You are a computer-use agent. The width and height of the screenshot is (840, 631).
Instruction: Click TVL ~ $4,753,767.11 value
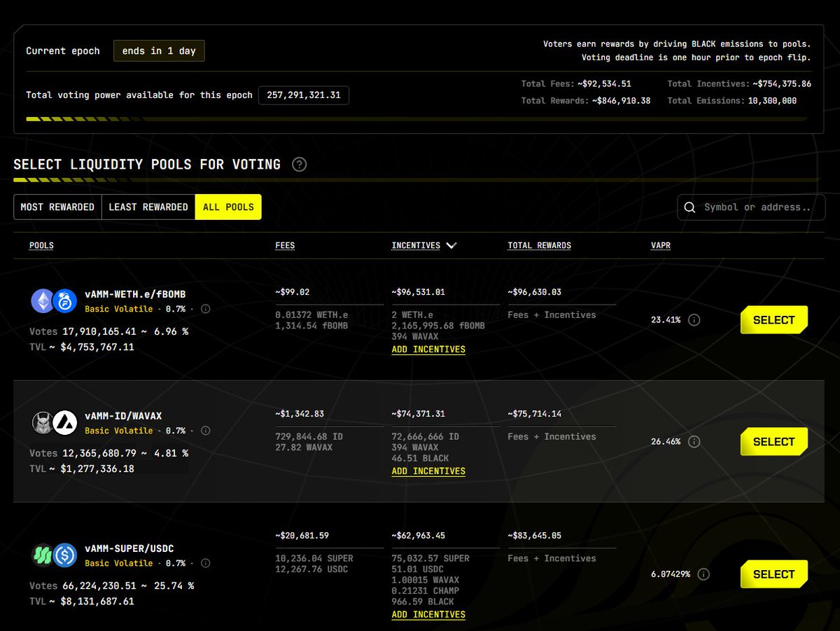(81, 347)
